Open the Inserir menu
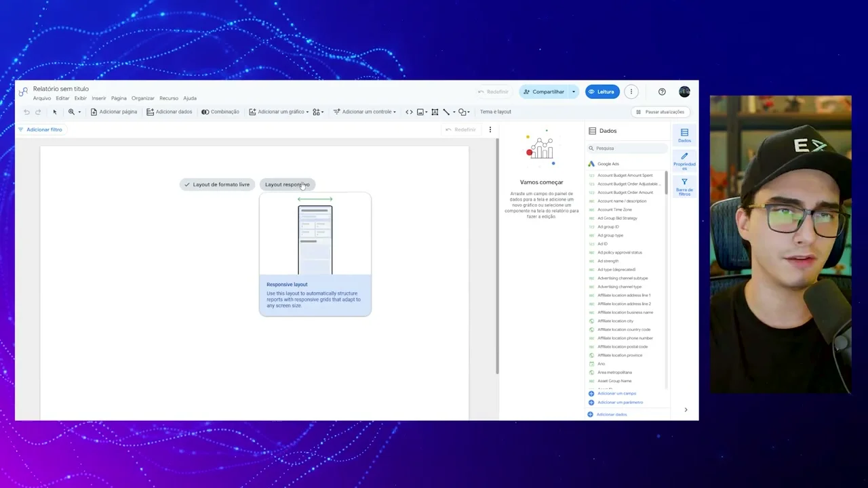Viewport: 868px width, 488px height. [x=99, y=98]
